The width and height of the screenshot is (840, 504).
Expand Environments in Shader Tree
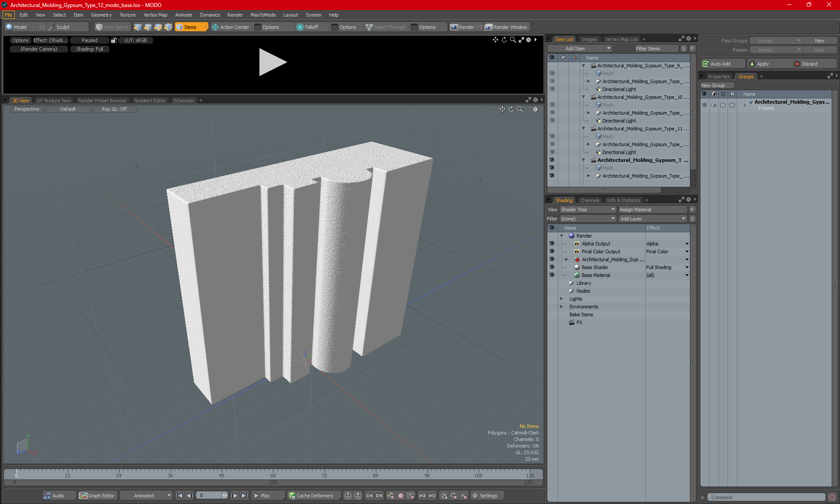pos(562,307)
